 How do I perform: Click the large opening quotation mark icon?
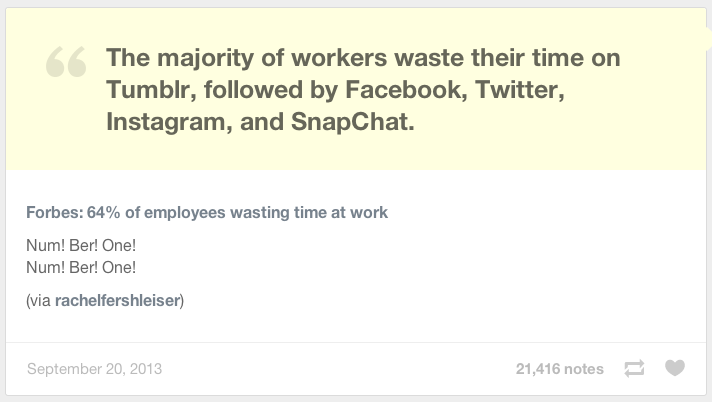click(x=66, y=64)
